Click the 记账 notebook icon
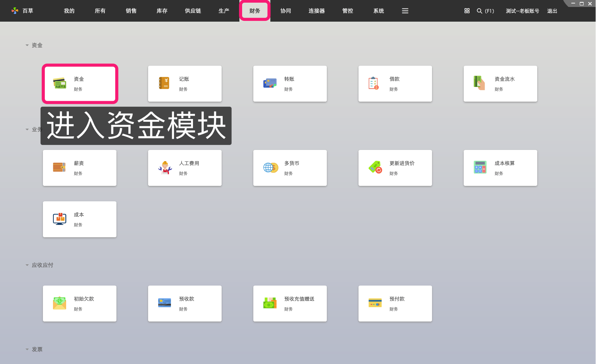The image size is (596, 364). click(164, 83)
